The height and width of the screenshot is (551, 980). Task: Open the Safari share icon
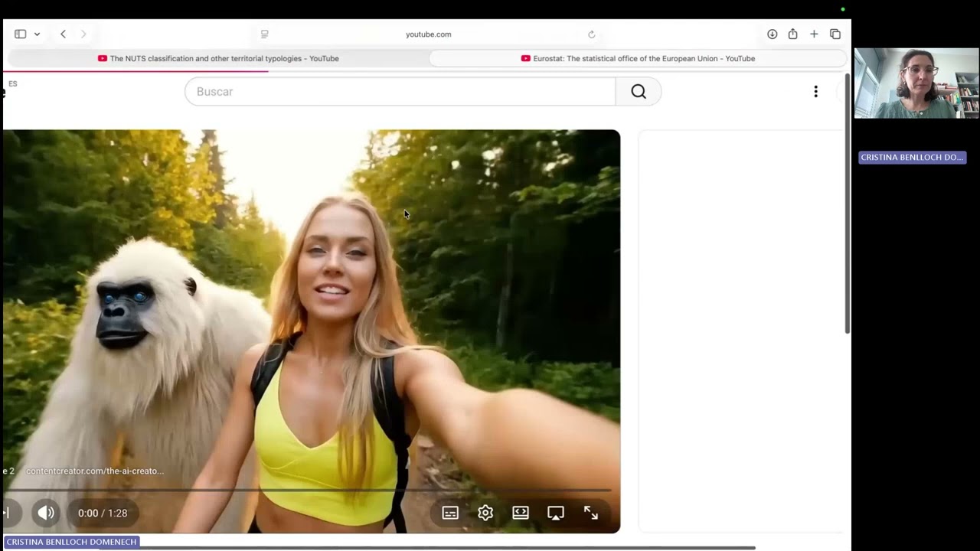[x=792, y=34]
